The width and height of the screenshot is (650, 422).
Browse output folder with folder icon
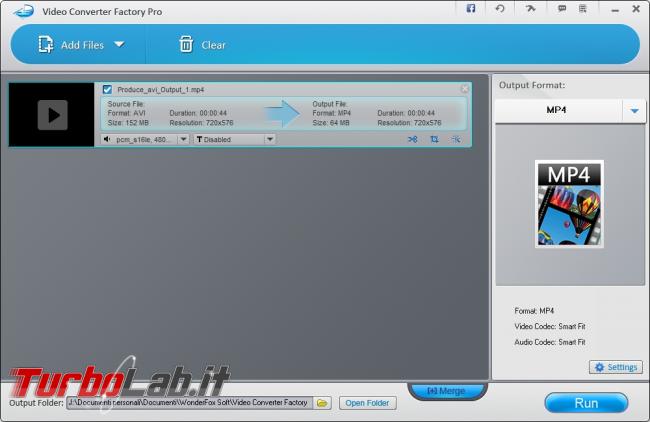pyautogui.click(x=322, y=403)
